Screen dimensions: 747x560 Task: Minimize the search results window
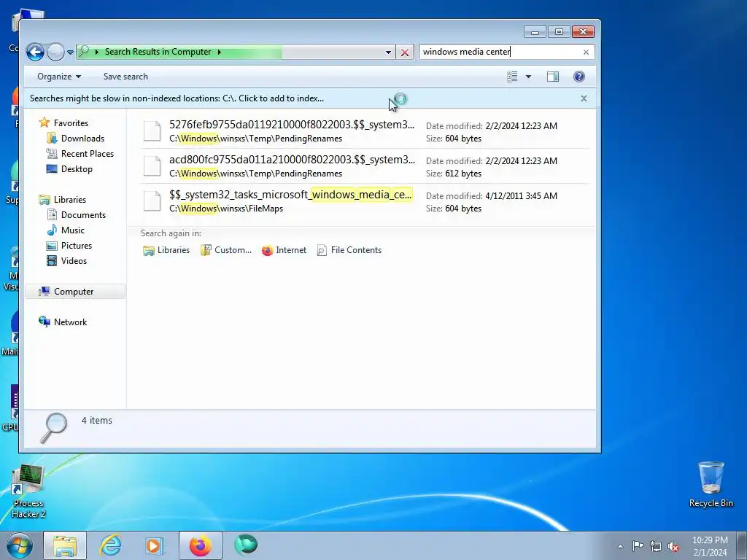[535, 32]
